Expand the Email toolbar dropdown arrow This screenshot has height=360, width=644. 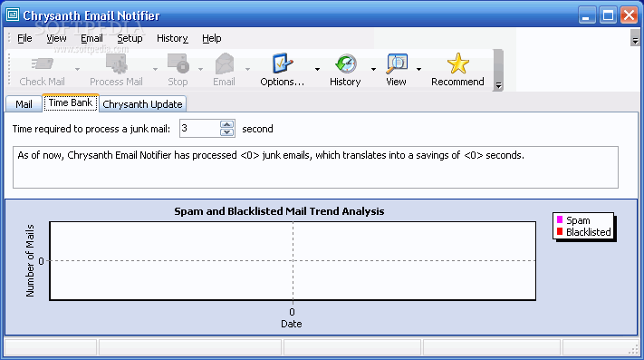tap(247, 69)
